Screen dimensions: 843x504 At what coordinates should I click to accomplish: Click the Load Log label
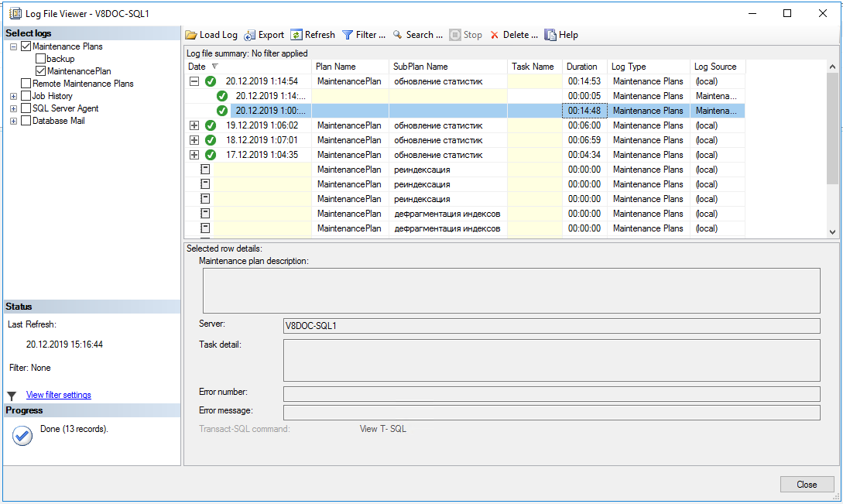[218, 35]
